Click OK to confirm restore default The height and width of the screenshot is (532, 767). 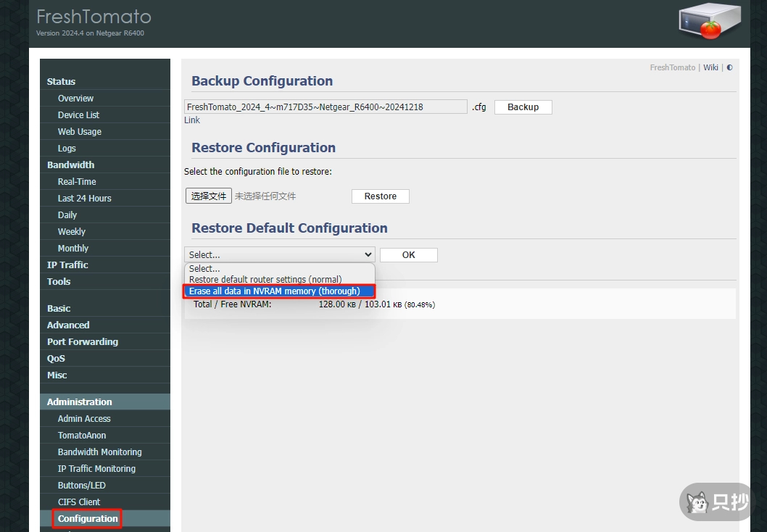point(408,254)
